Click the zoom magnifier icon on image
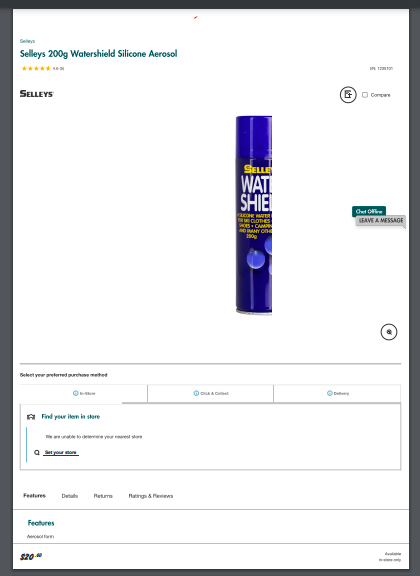The image size is (420, 576). coord(389,332)
